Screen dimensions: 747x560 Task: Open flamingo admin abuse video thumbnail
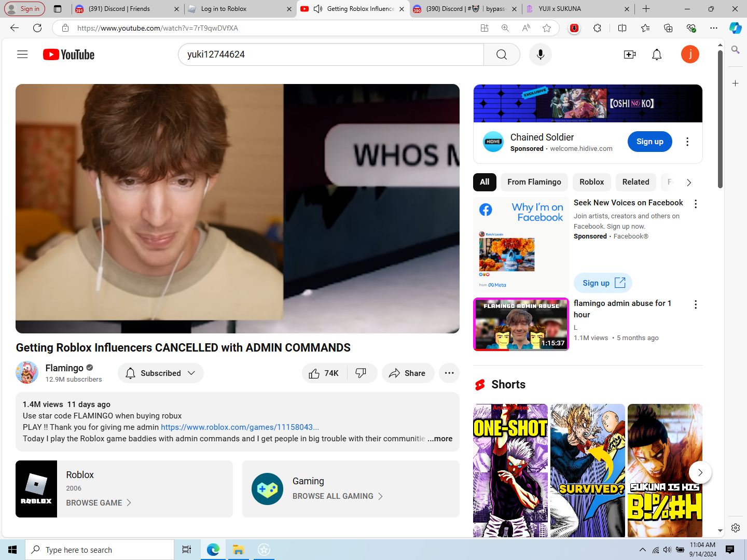[521, 325]
